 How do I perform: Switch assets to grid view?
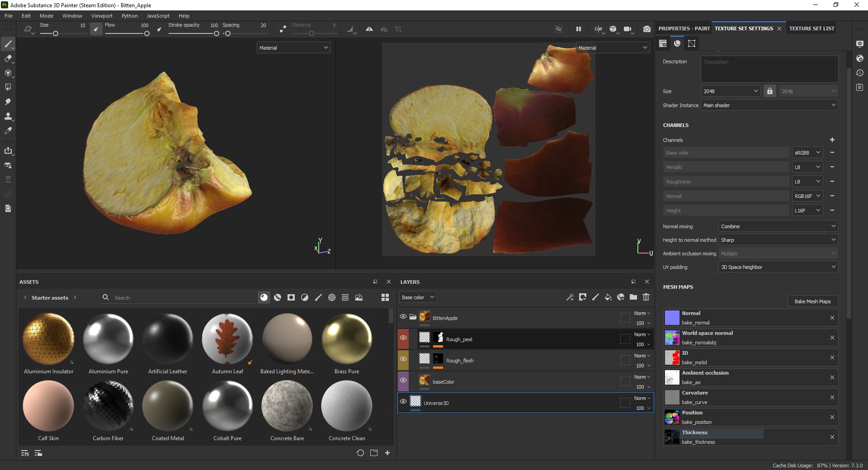coord(385,297)
